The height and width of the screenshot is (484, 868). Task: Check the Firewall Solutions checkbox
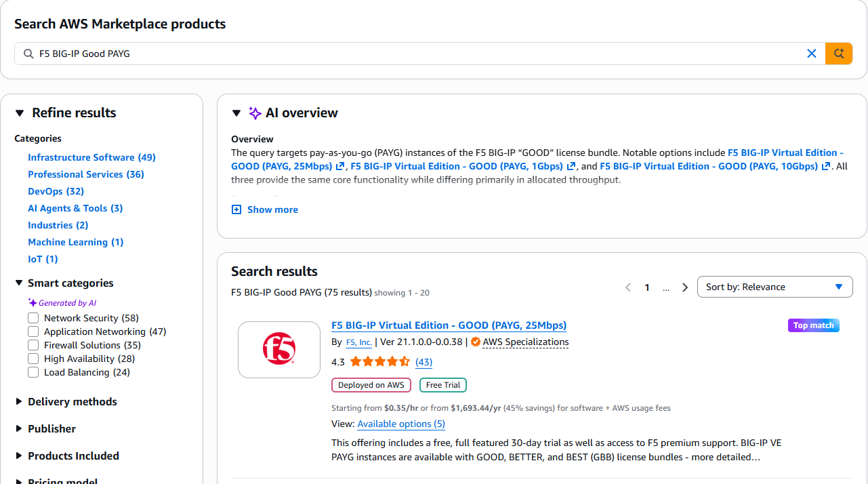(33, 345)
